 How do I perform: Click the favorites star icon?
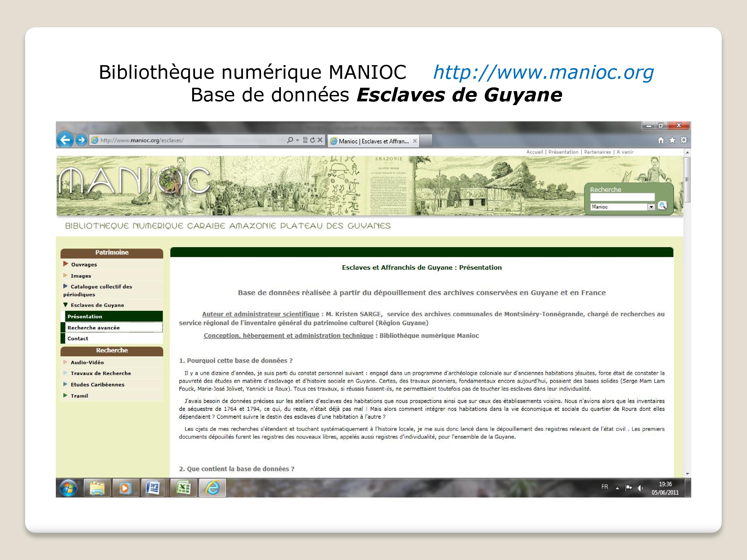(672, 140)
